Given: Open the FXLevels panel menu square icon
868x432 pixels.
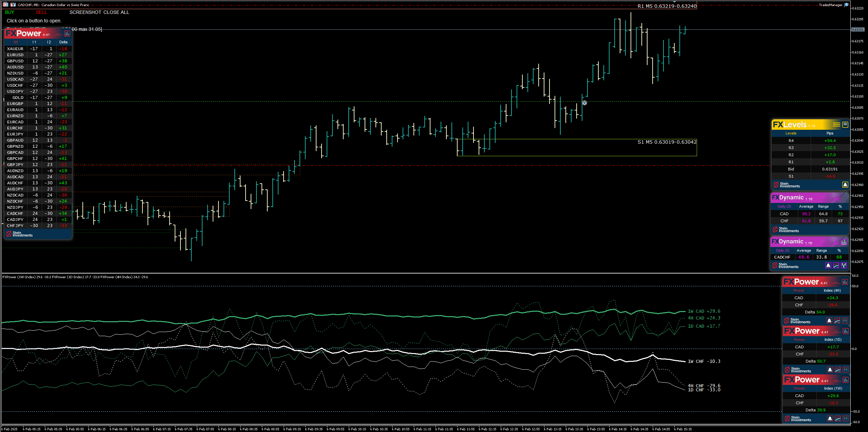Looking at the screenshot, I should (x=845, y=125).
